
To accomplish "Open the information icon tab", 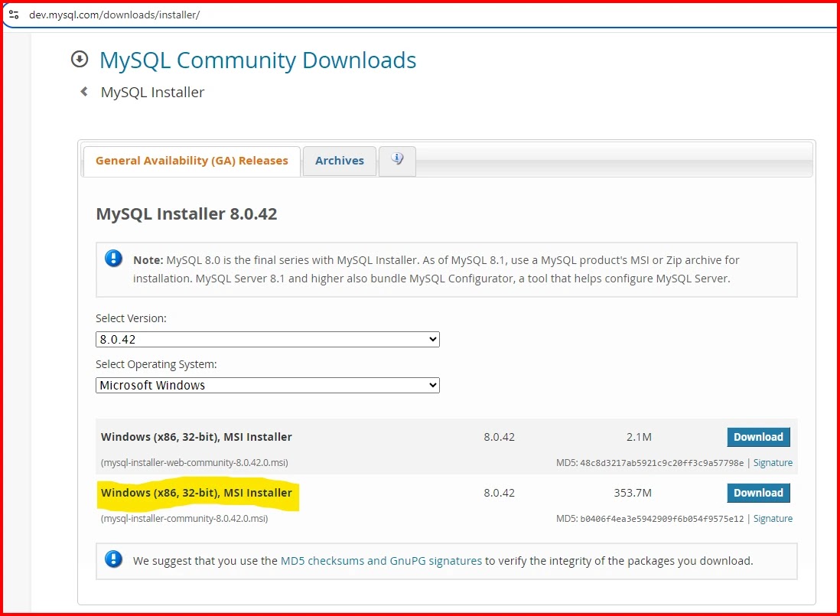I will point(397,159).
